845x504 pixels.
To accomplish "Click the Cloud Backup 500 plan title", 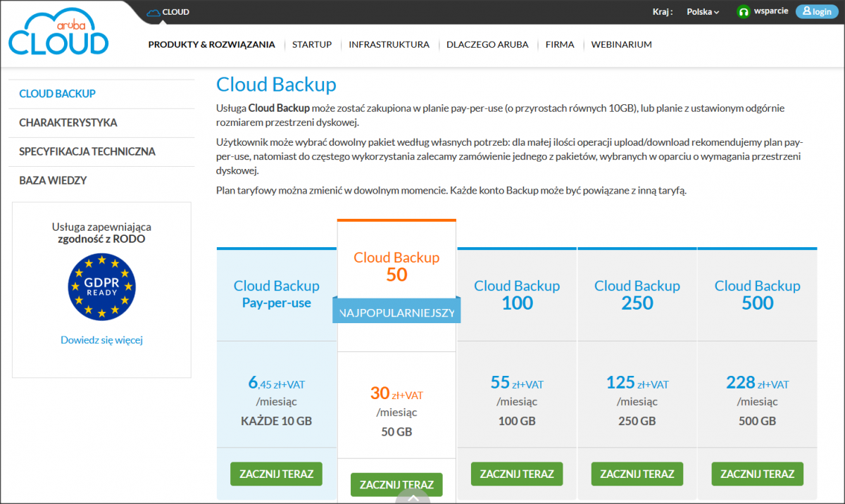I will pyautogui.click(x=758, y=294).
